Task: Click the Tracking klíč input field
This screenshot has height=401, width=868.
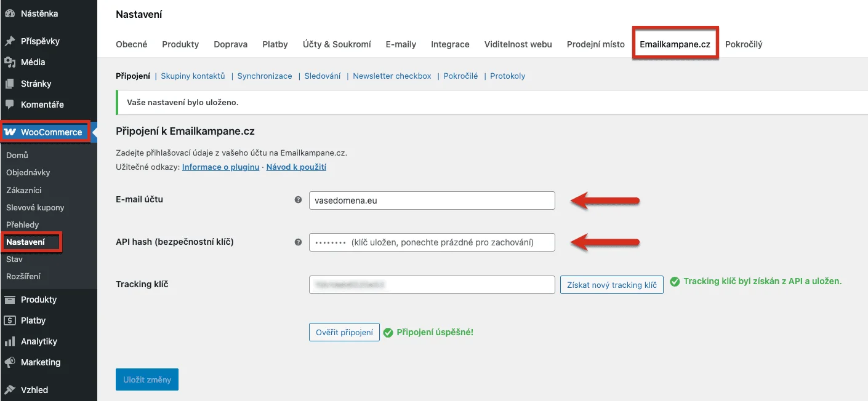Action: tap(432, 285)
